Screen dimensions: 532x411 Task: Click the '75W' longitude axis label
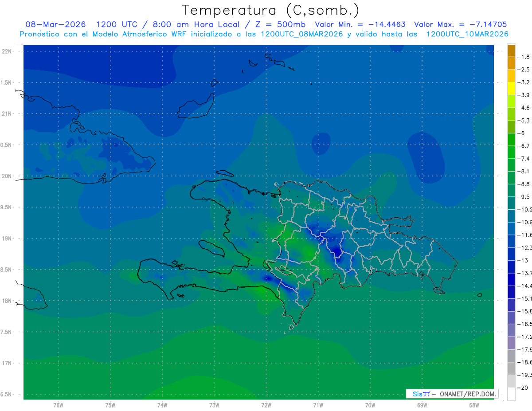tap(110, 405)
